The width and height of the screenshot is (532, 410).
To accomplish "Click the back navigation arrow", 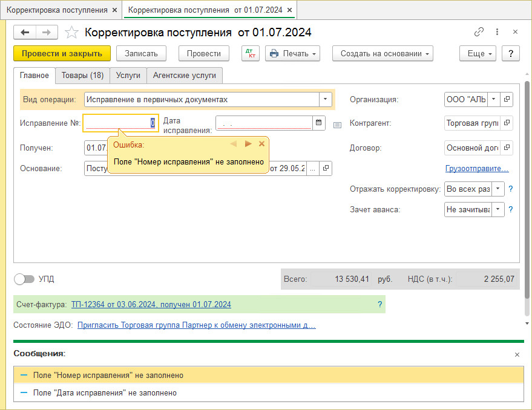I will coord(25,33).
